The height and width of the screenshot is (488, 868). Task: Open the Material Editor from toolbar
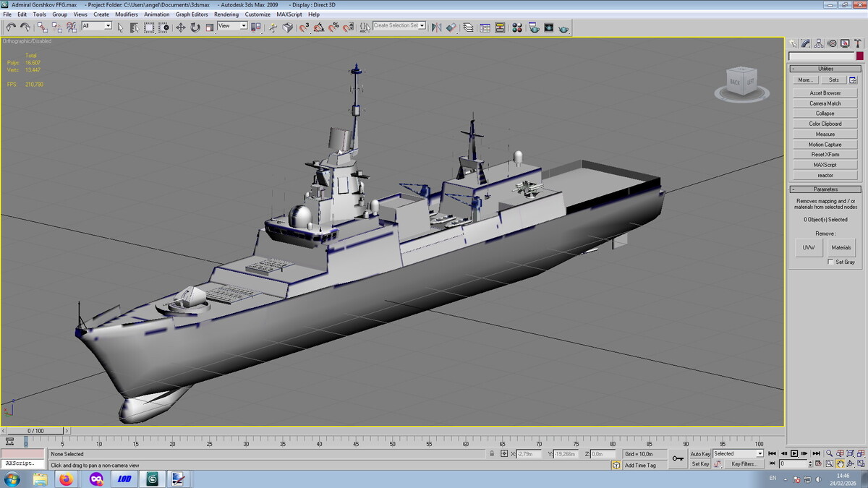pyautogui.click(x=516, y=27)
